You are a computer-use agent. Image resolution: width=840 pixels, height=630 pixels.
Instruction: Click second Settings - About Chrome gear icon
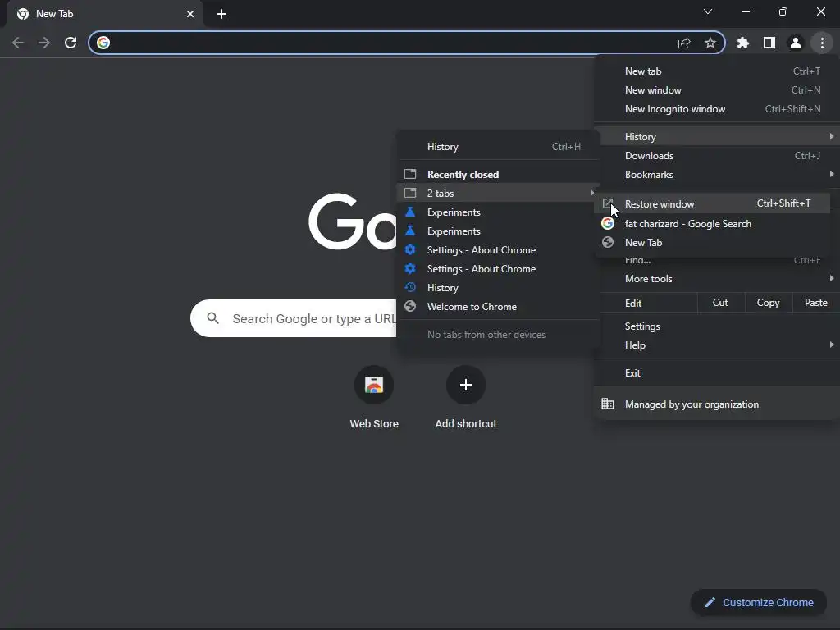(410, 268)
